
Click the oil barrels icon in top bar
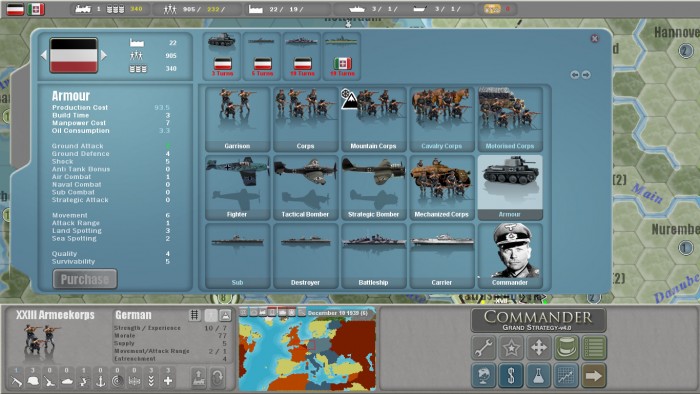click(x=115, y=9)
